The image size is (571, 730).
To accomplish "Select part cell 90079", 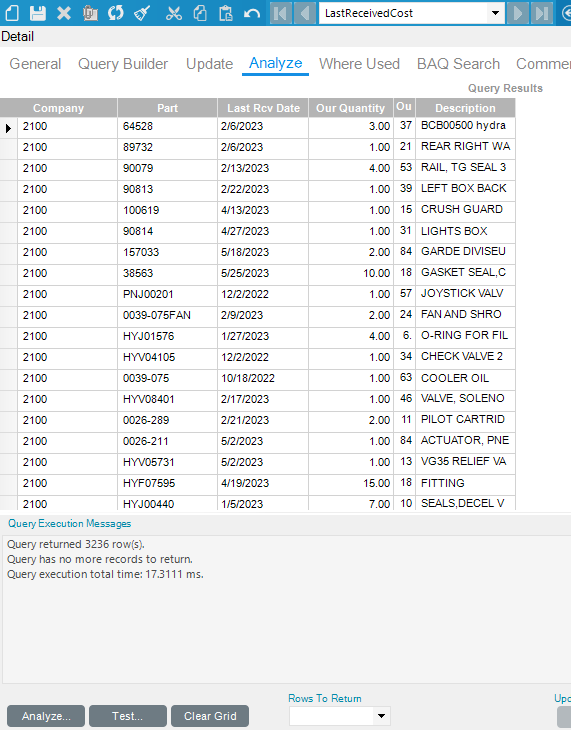I will (167, 168).
